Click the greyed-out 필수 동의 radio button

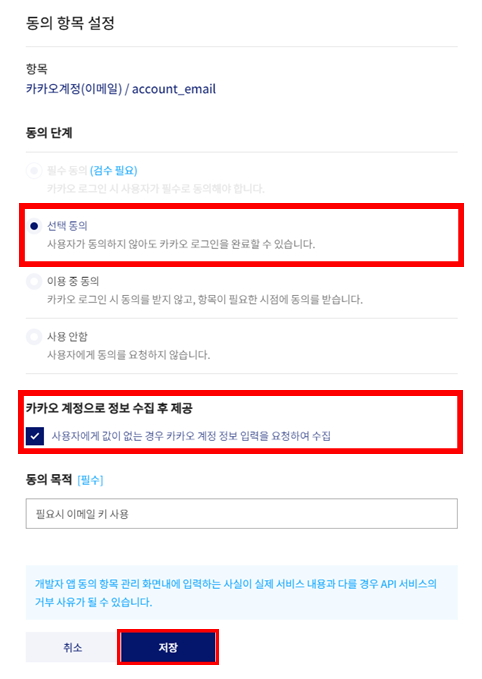34,171
